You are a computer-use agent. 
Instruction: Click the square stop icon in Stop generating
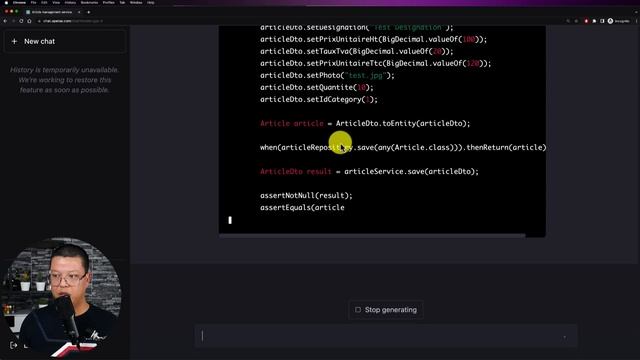pos(358,310)
